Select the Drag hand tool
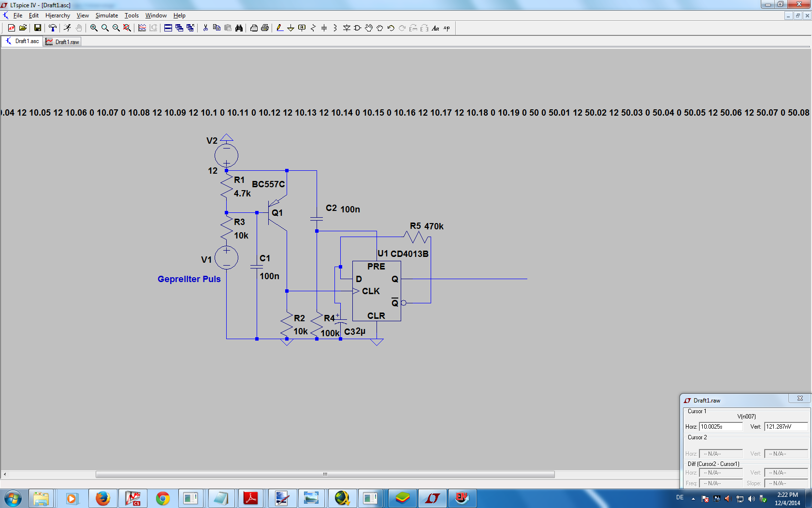The width and height of the screenshot is (812, 508). (380, 28)
